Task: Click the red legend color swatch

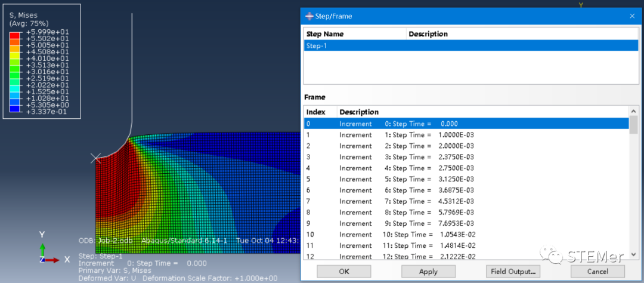Action: coord(14,35)
